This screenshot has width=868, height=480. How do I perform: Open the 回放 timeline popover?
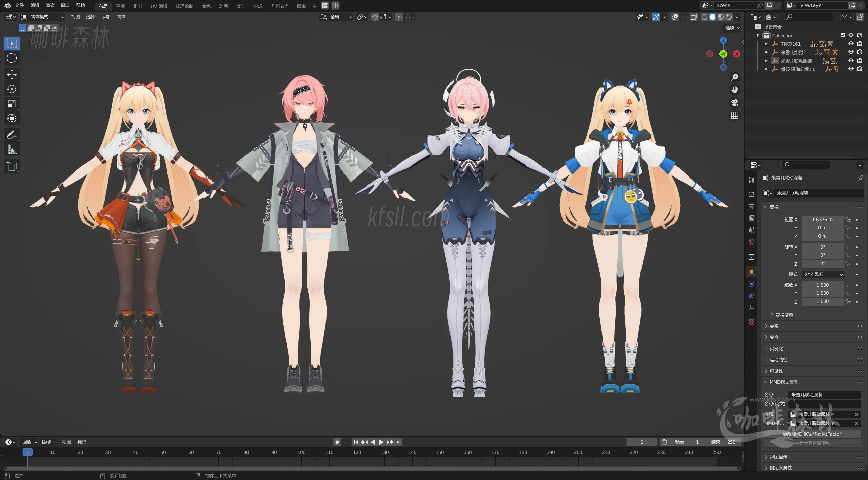pyautogui.click(x=29, y=442)
